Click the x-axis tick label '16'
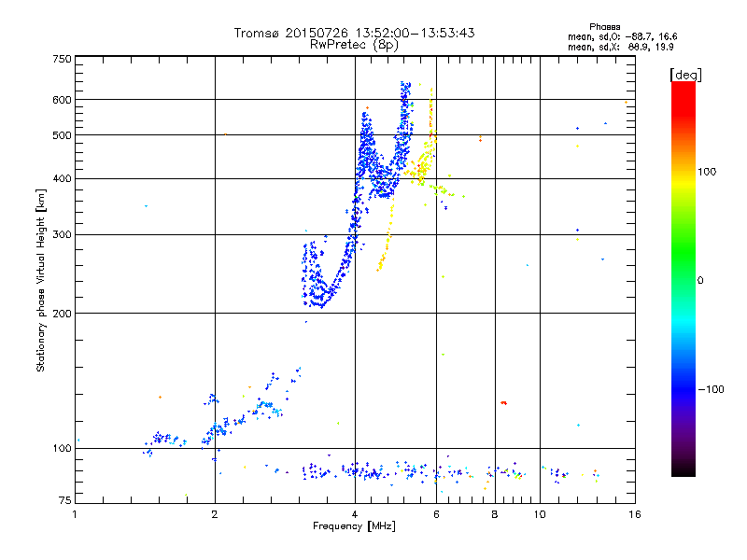This screenshot has width=747, height=560. [x=635, y=514]
